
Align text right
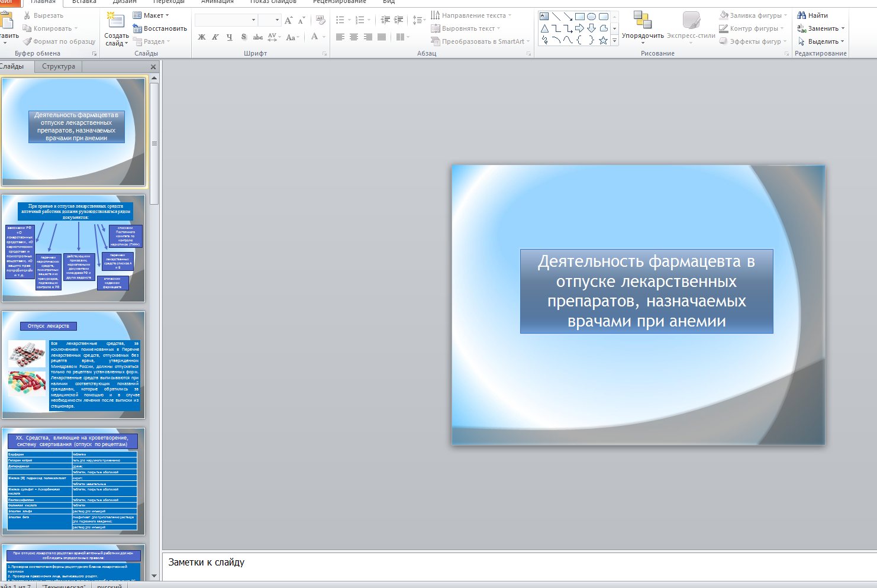[x=368, y=37]
